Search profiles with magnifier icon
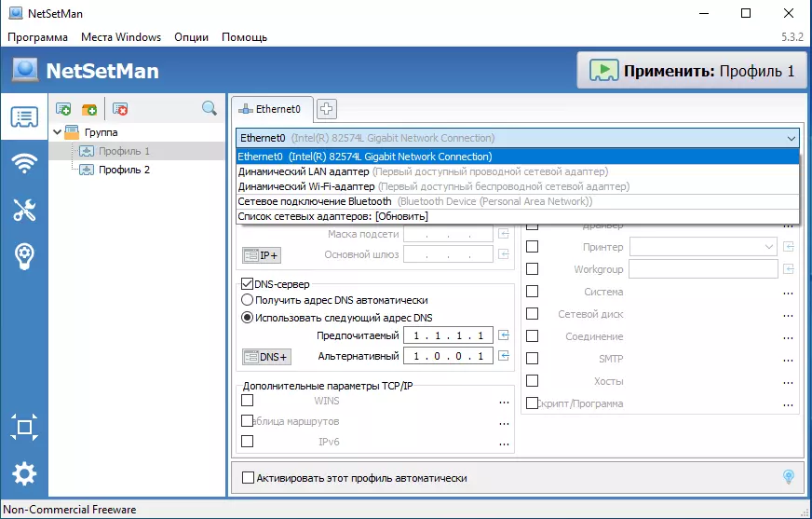The height and width of the screenshot is (519, 812). 210,109
